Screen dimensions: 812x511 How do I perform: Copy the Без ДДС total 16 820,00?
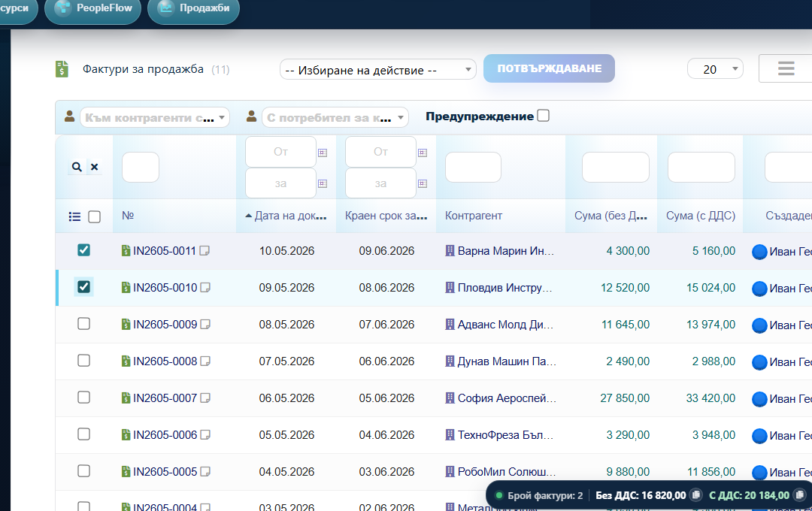point(696,495)
